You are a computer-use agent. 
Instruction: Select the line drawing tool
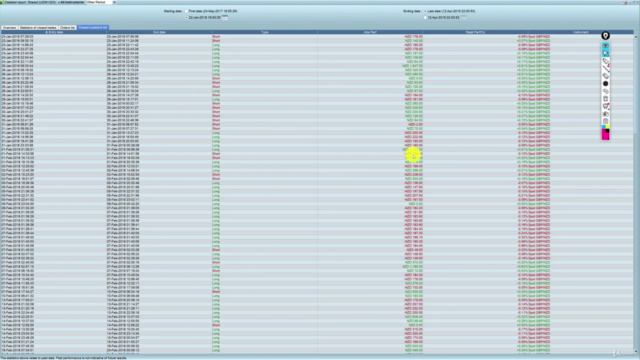(605, 69)
